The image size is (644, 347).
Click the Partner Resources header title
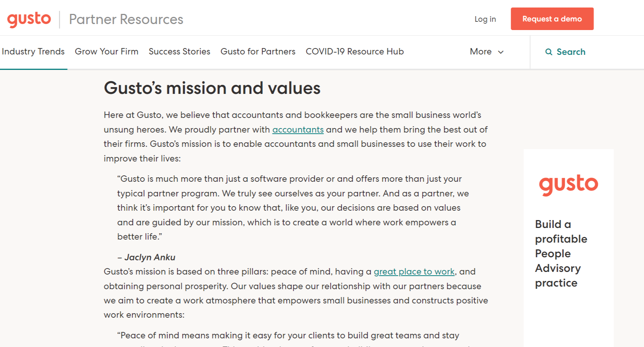[x=126, y=19]
